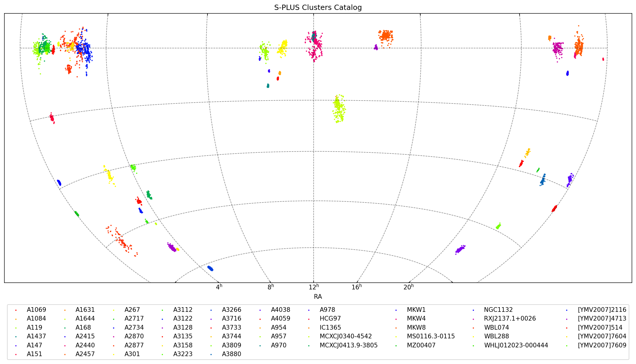Screen dimensions: 636x364
Task: Click the 12h RA tick label
Action: [314, 287]
